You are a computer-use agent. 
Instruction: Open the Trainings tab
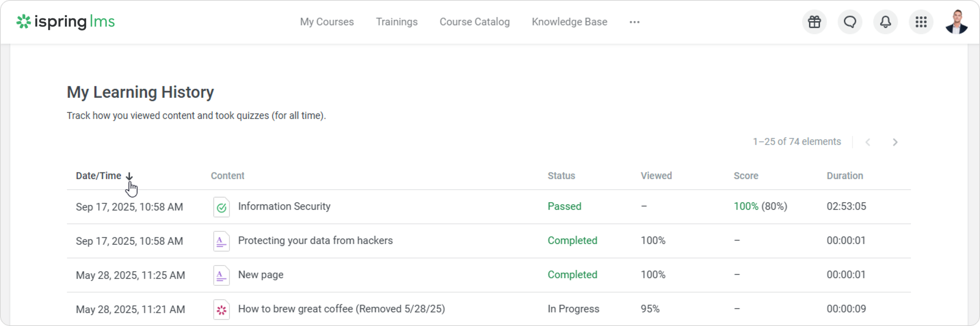point(396,22)
